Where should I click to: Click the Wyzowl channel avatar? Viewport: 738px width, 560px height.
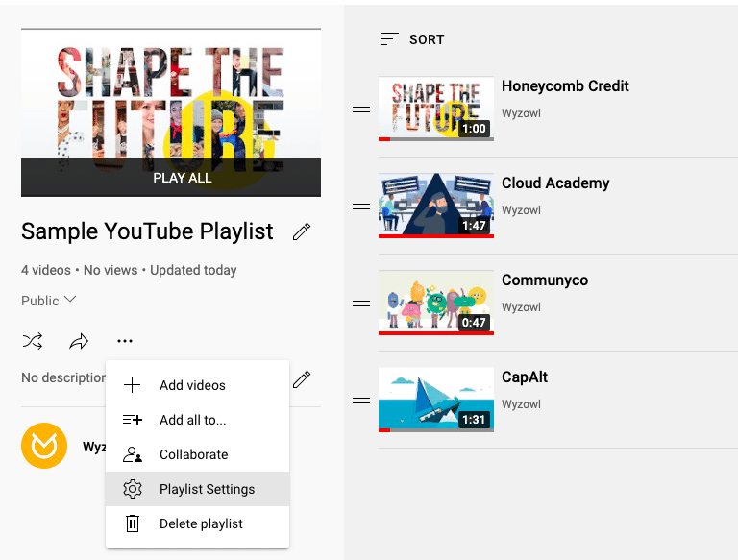[x=44, y=445]
